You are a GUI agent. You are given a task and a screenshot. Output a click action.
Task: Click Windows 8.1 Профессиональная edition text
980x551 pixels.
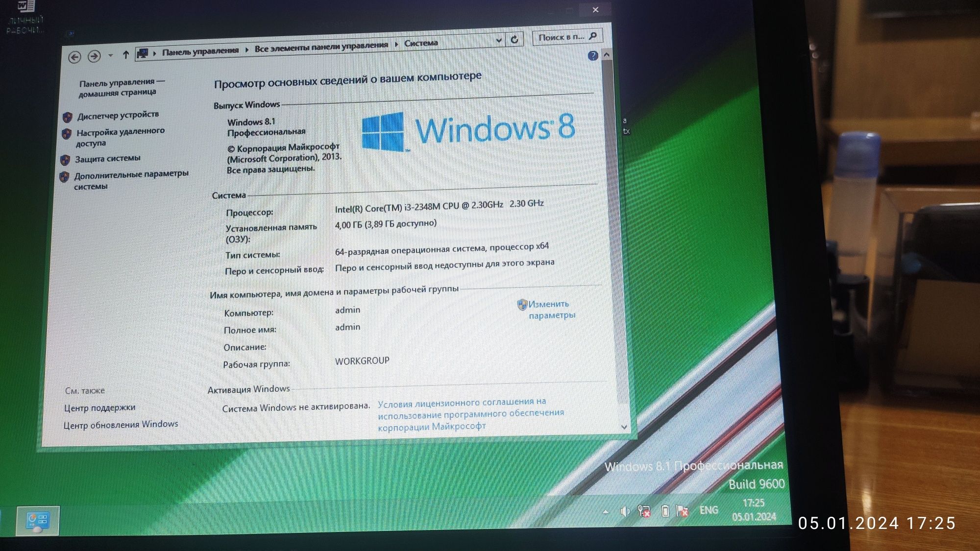click(x=266, y=127)
